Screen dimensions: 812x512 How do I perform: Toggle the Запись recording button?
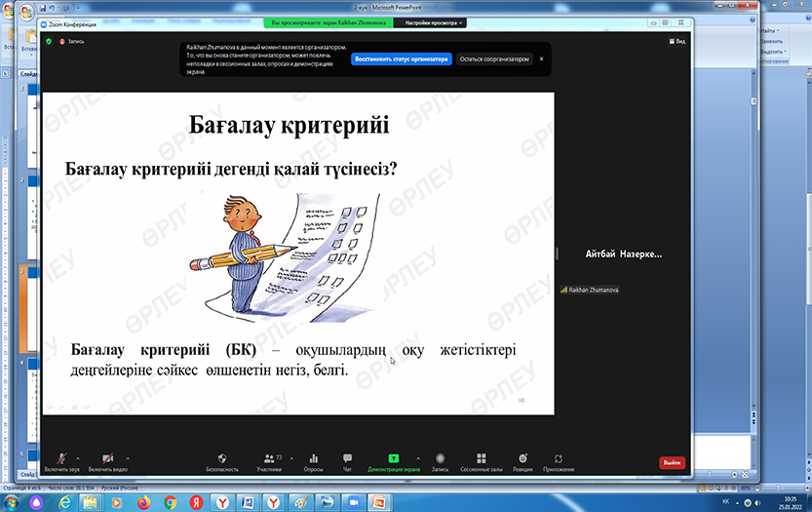pyautogui.click(x=440, y=460)
